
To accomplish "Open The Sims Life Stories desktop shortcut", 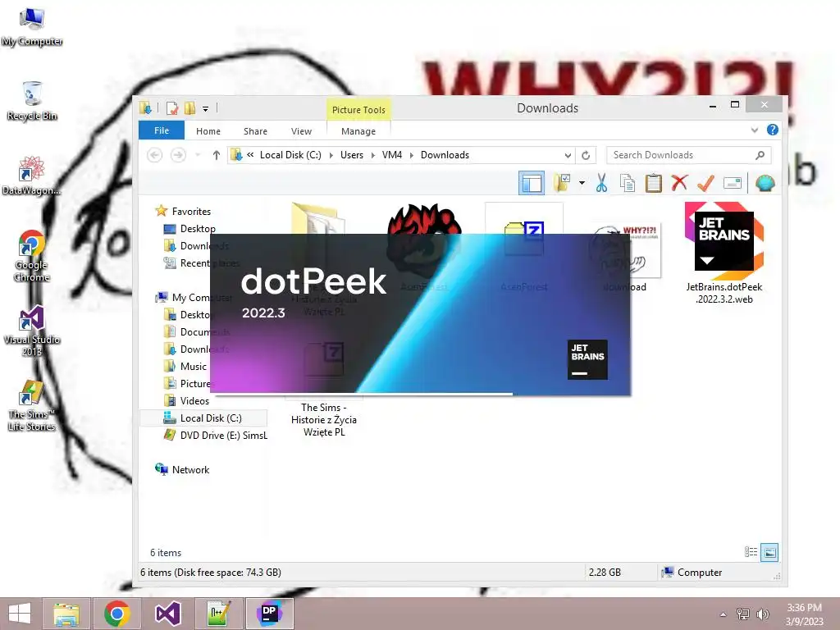I will click(32, 405).
